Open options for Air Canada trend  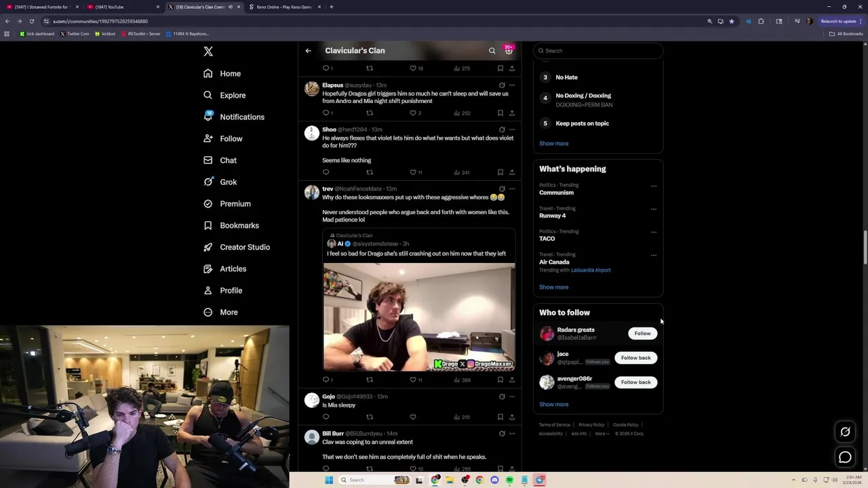(x=654, y=256)
